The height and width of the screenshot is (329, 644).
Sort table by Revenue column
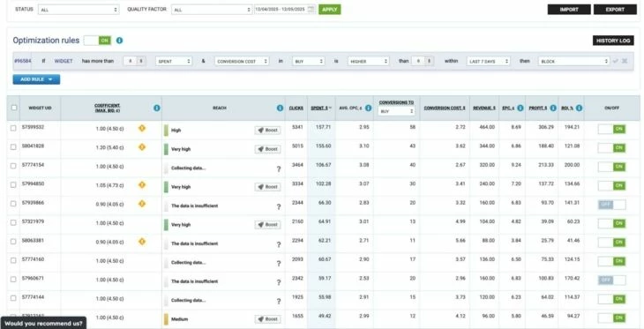483,108
